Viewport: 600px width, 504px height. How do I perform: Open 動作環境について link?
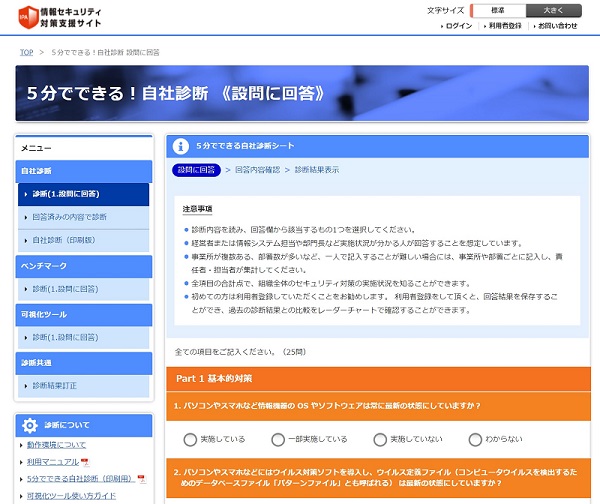click(x=56, y=445)
